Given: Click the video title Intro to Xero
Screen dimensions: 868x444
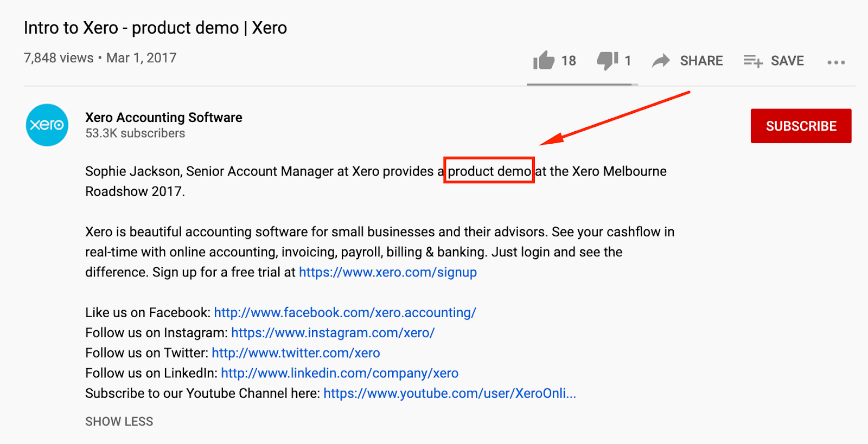Looking at the screenshot, I should tap(155, 28).
